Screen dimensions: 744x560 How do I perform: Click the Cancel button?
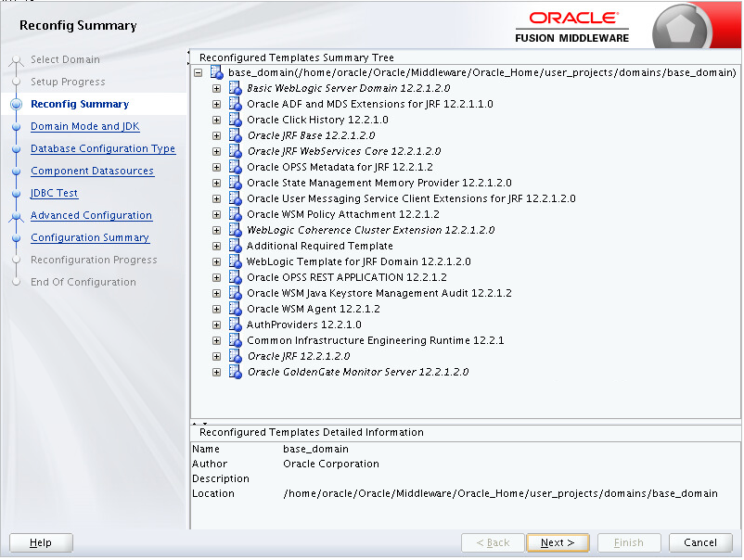click(700, 542)
